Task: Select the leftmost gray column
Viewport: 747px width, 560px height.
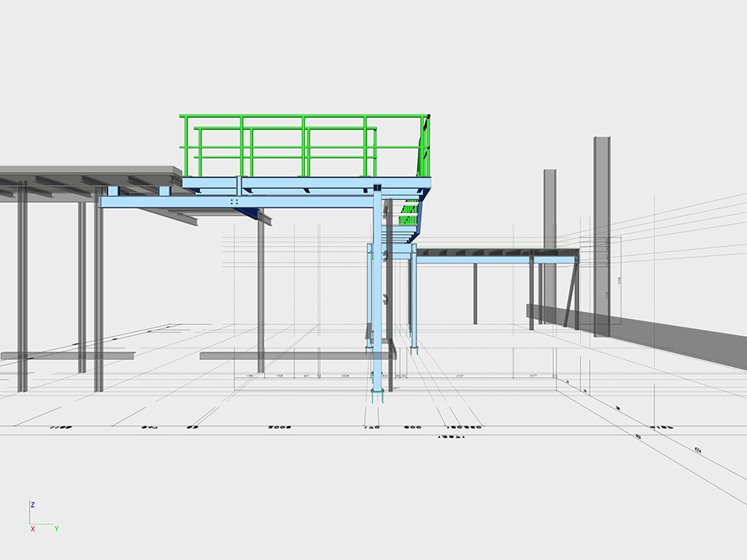Action: (23, 288)
